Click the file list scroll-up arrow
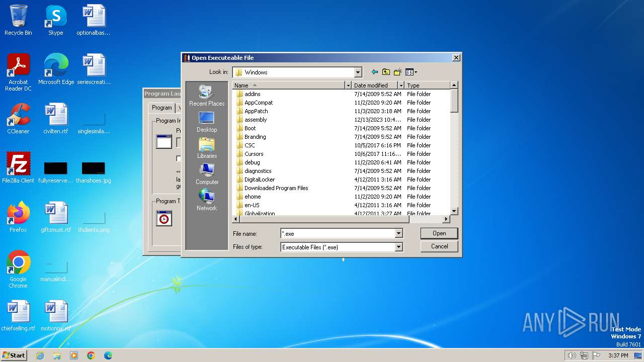 click(x=454, y=85)
